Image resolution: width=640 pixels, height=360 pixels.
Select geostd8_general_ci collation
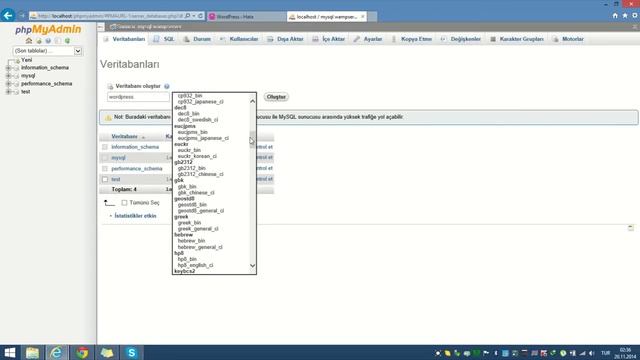[x=201, y=211]
